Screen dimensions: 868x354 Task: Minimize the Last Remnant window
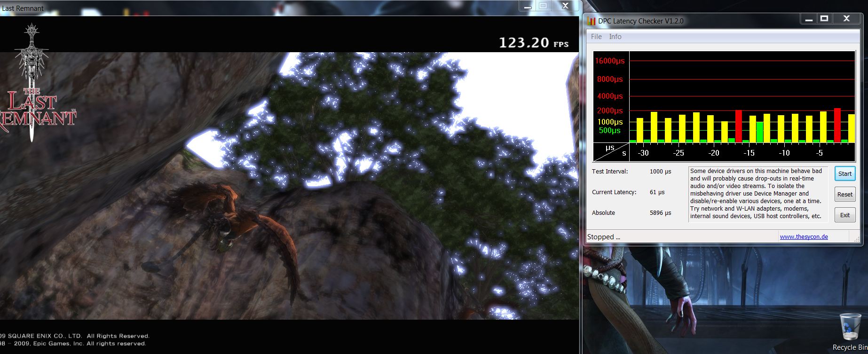[x=527, y=6]
